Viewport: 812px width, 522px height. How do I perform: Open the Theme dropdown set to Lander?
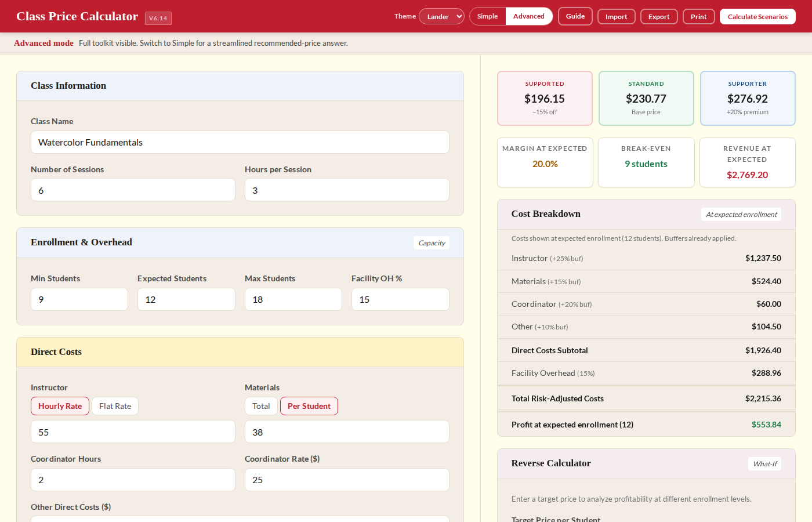point(441,16)
